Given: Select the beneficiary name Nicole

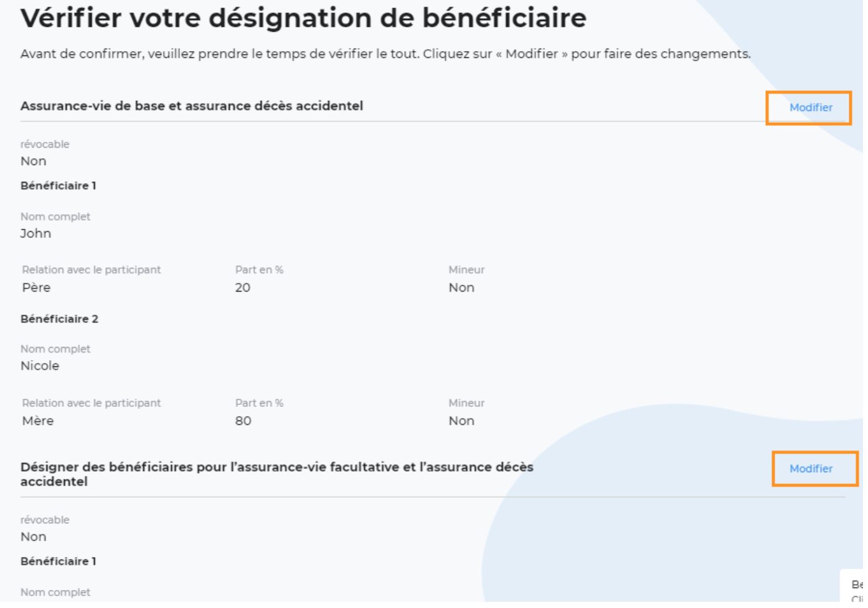Looking at the screenshot, I should coord(40,368).
